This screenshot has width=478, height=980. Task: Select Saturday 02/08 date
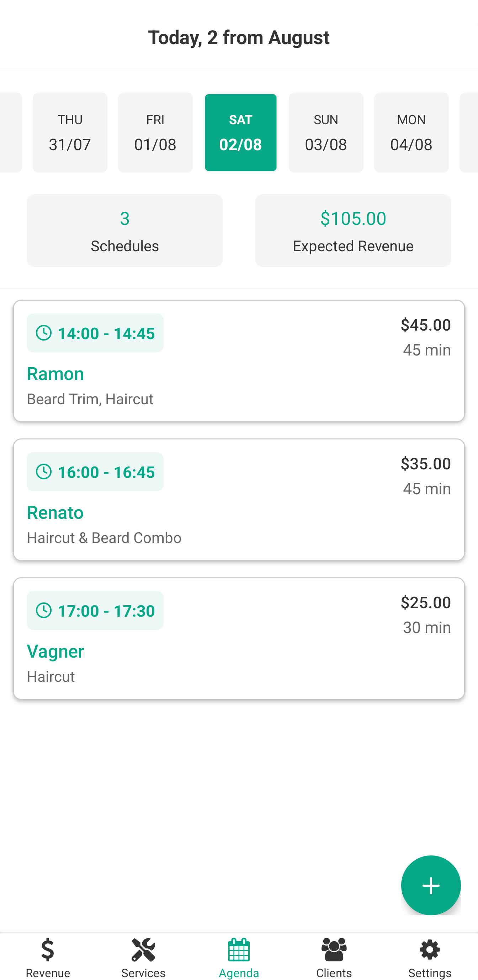[240, 132]
